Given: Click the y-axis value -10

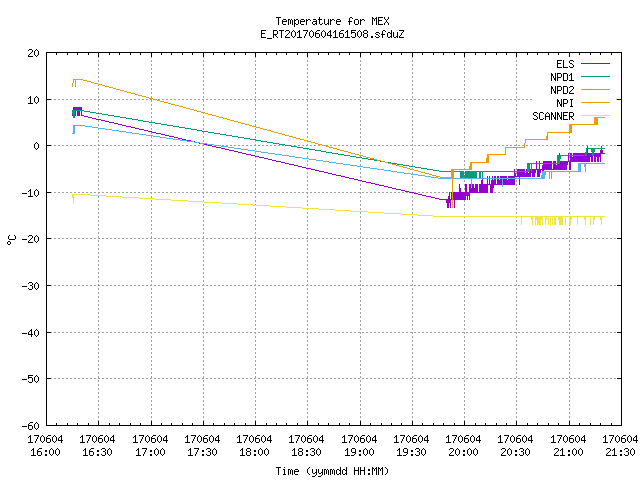Looking at the screenshot, I should 31,193.
